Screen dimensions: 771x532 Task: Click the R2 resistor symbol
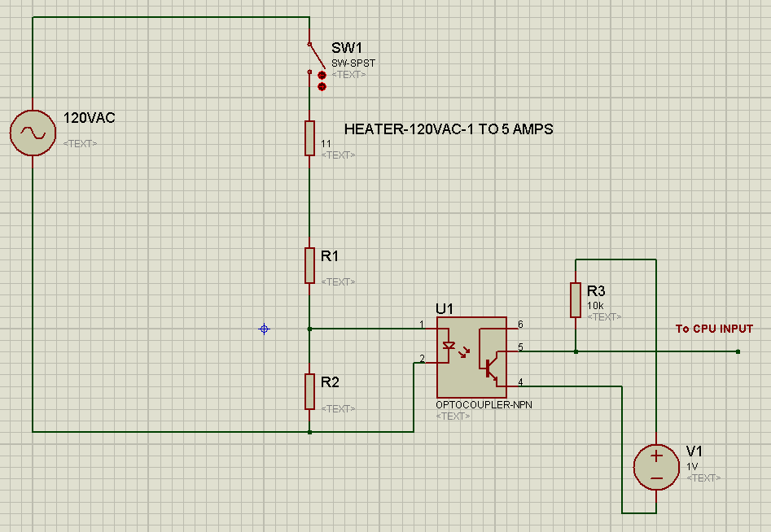point(309,391)
